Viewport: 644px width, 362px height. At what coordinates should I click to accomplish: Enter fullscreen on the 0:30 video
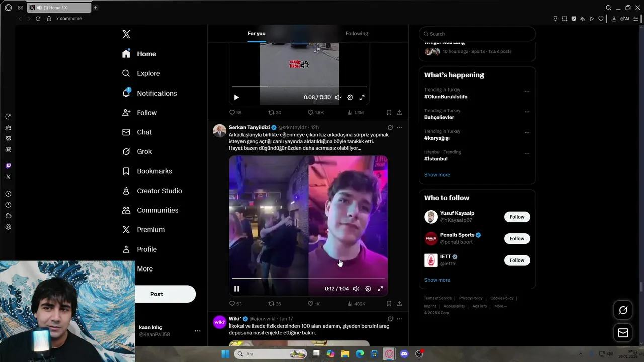point(362,97)
